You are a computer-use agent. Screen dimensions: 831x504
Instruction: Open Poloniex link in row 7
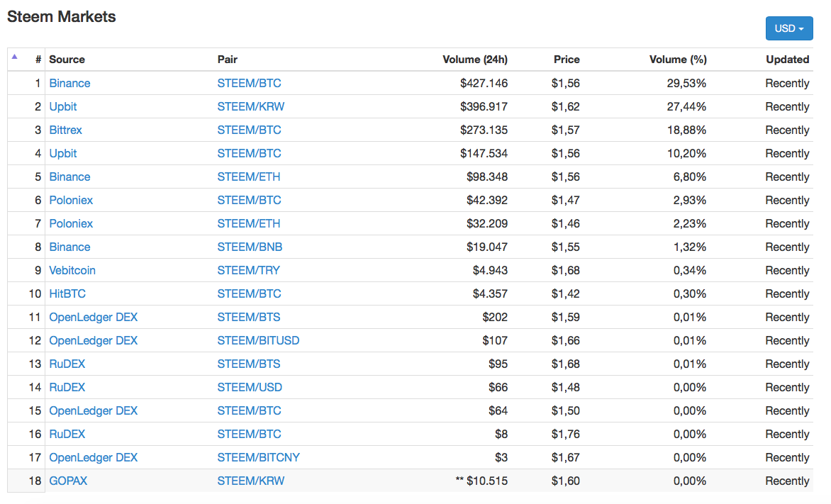71,224
